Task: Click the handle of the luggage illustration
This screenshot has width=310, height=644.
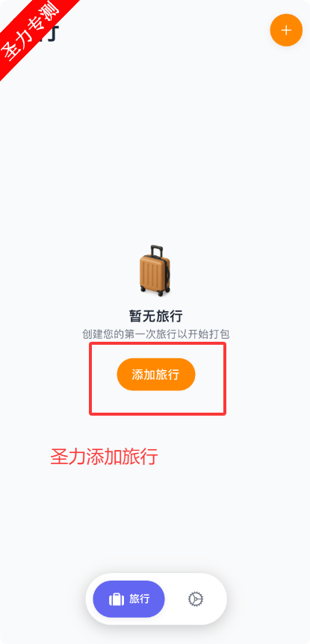Action: pos(156,251)
